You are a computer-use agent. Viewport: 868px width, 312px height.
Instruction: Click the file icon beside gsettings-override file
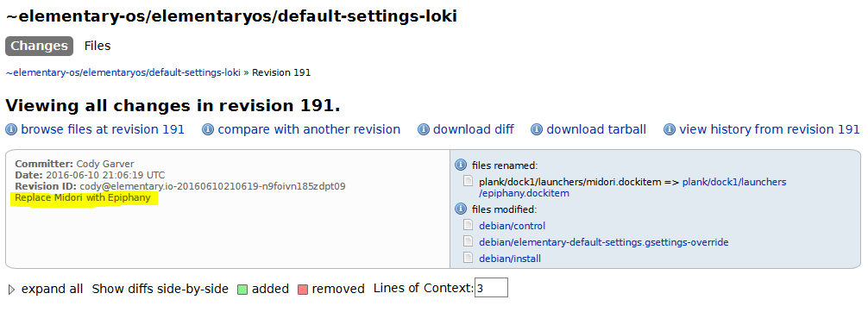[469, 241]
